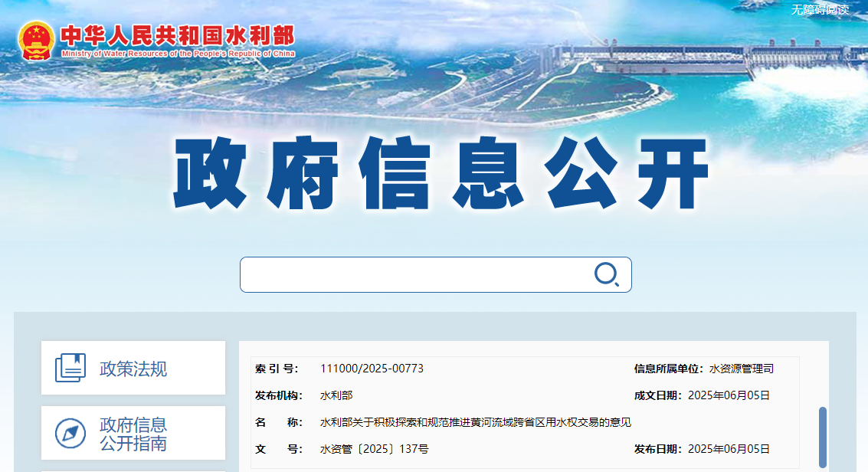Click the national emblem logo
The image size is (868, 472).
tap(37, 40)
